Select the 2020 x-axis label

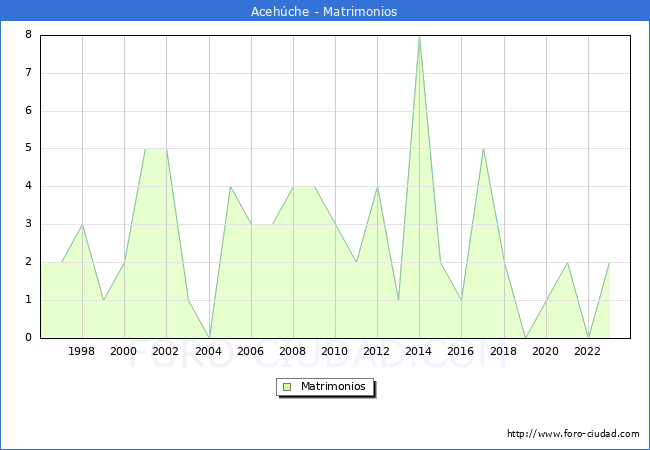(546, 351)
